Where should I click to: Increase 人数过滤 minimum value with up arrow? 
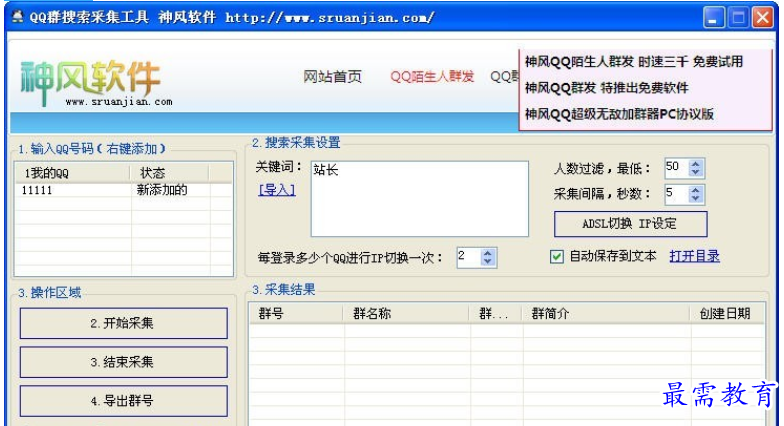pyautogui.click(x=696, y=164)
